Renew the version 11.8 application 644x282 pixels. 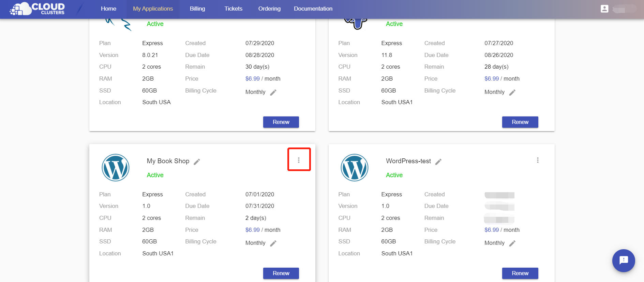[520, 122]
